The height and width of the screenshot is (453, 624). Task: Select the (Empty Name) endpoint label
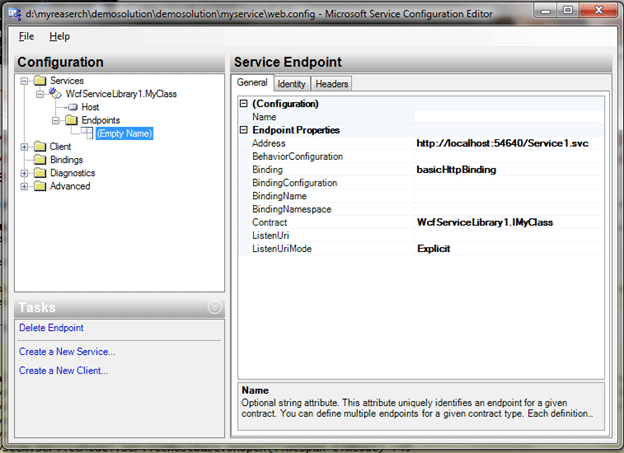[125, 133]
